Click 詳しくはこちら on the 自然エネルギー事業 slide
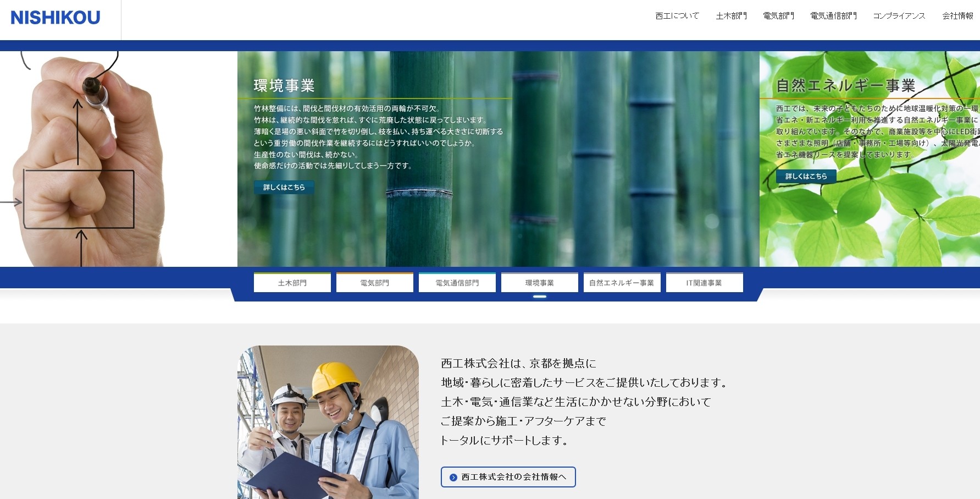The image size is (980, 499). [806, 176]
